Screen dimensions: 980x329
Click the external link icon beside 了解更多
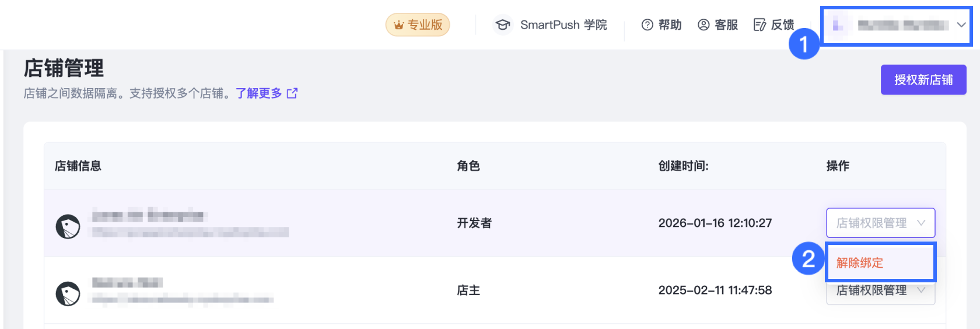click(292, 93)
